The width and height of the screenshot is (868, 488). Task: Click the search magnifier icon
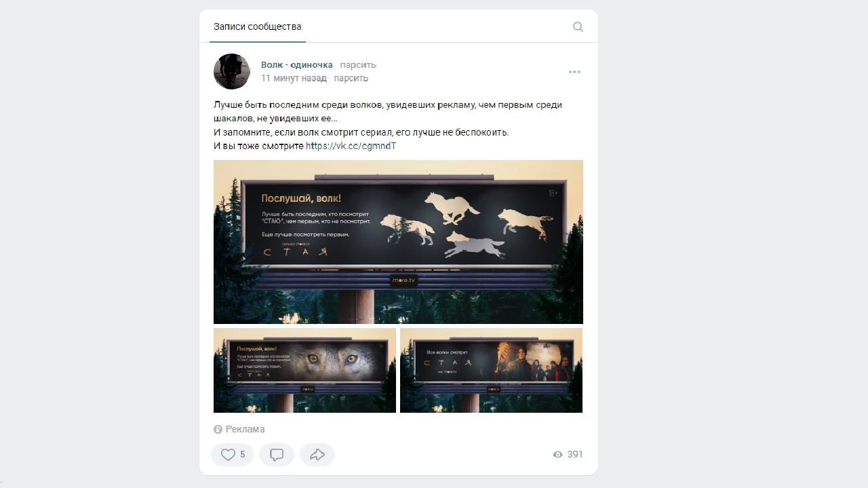[578, 27]
